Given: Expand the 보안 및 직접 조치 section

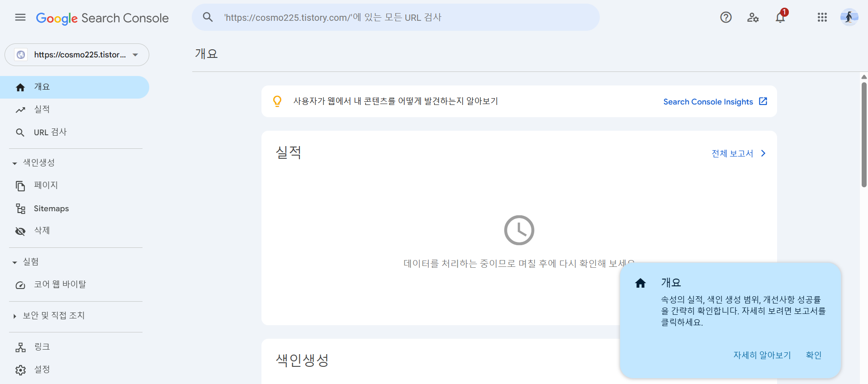Looking at the screenshot, I should coord(15,316).
